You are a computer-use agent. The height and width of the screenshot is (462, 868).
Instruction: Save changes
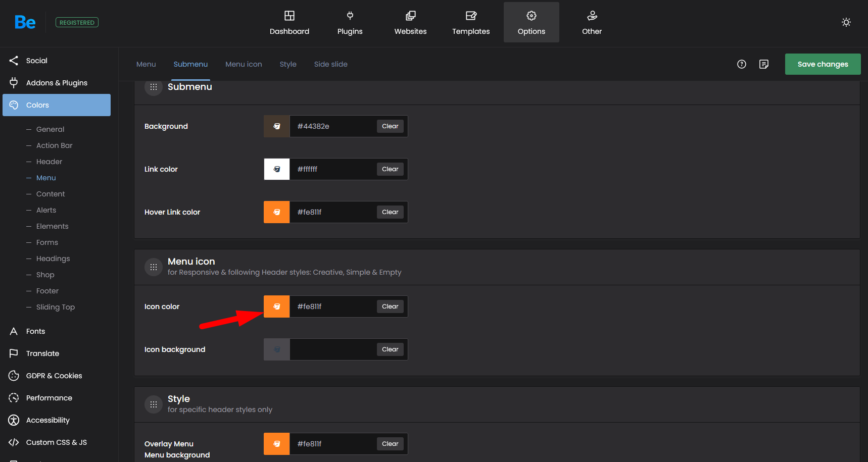pyautogui.click(x=823, y=64)
